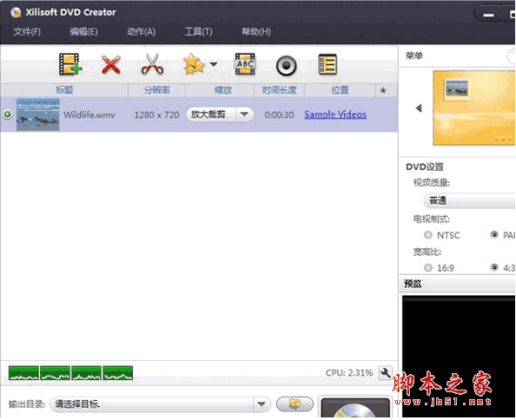Click the 1280 x 720 resolution value
The image size is (516, 420).
tap(156, 115)
